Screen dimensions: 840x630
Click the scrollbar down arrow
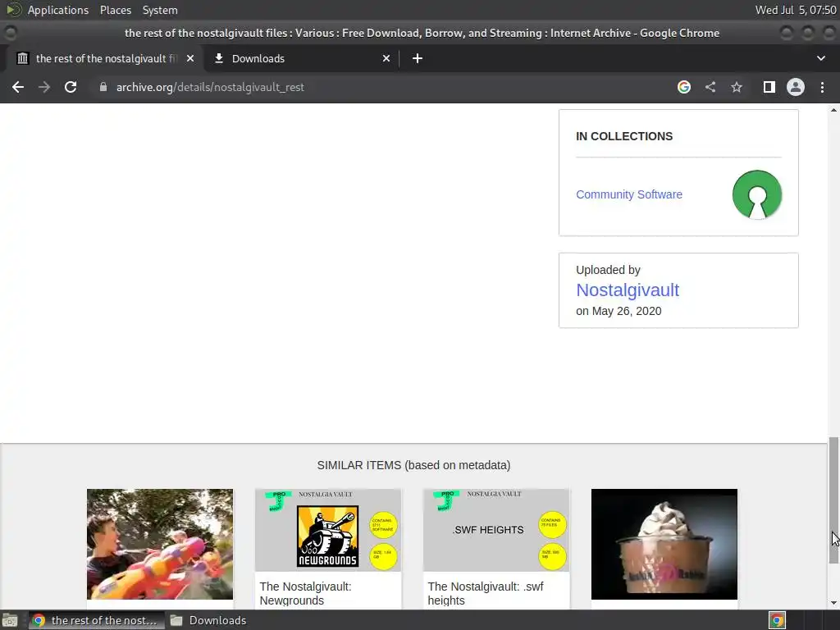point(833,603)
